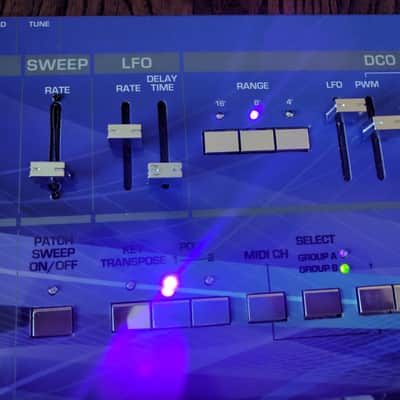The width and height of the screenshot is (400, 400).
Task: Click the bright lit LED above button 1
Action: tap(169, 286)
